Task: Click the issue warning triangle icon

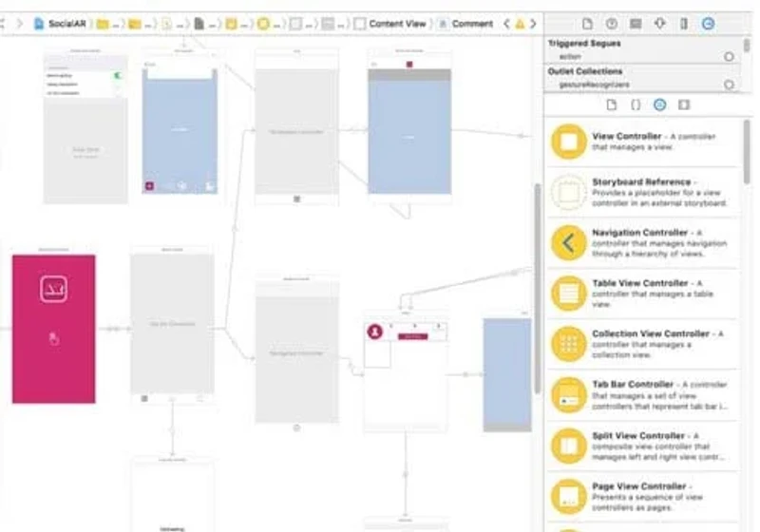Action: (x=520, y=23)
